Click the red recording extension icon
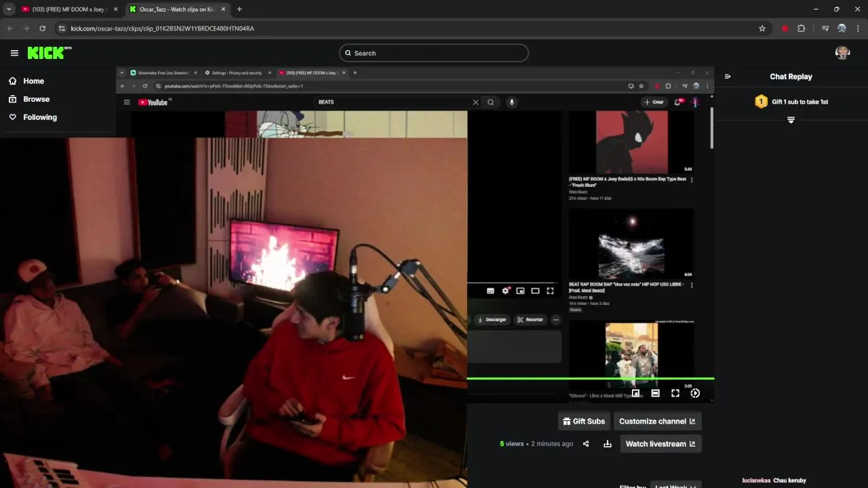This screenshot has height=488, width=868. click(785, 28)
